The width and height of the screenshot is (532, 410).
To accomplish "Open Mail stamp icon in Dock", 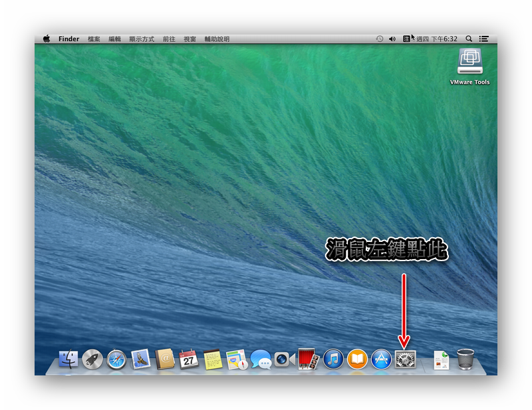I will pos(141,359).
